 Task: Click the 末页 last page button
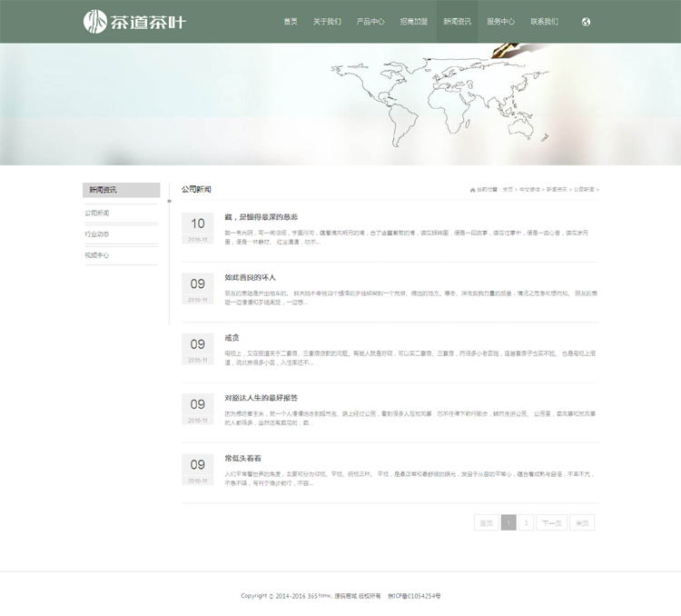coord(582,523)
